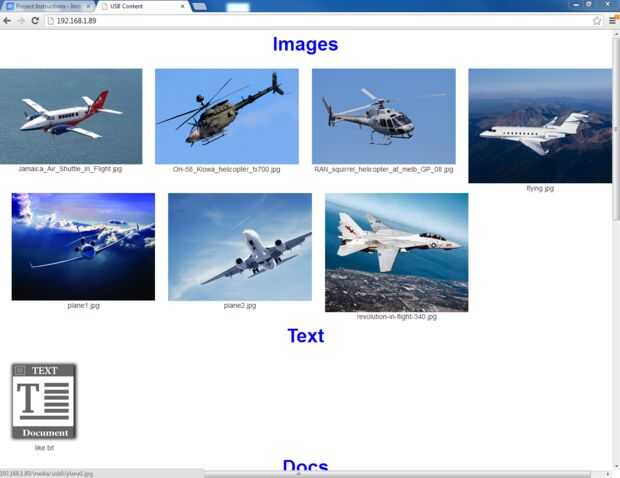Click the plane2.jpg filename caption
This screenshot has width=620, height=478.
[240, 306]
